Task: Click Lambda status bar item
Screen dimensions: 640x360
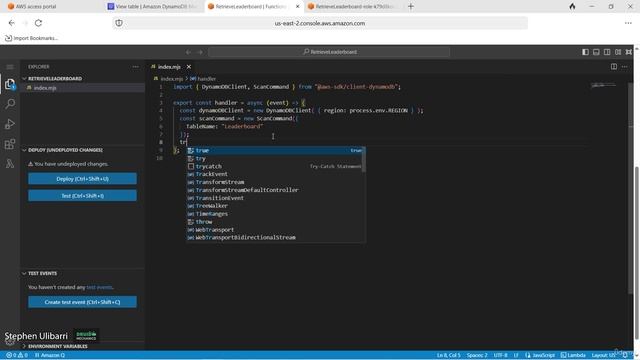Action: point(573,355)
